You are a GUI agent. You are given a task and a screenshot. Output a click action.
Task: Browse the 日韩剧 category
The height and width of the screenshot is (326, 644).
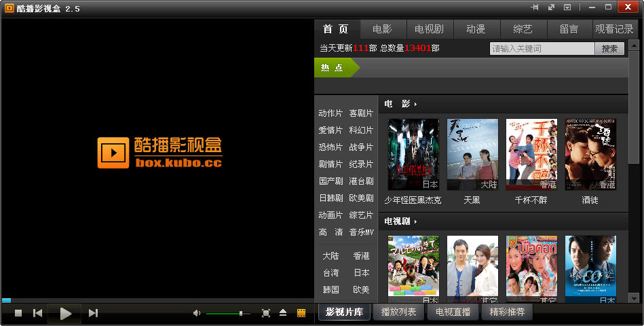pyautogui.click(x=330, y=198)
